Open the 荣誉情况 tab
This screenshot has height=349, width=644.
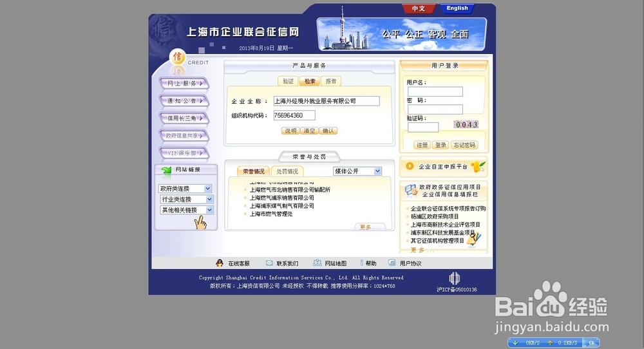(253, 171)
